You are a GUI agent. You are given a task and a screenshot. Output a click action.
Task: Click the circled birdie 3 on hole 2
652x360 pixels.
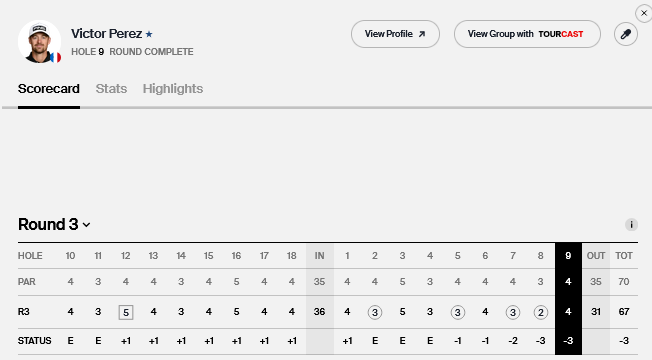coord(375,312)
